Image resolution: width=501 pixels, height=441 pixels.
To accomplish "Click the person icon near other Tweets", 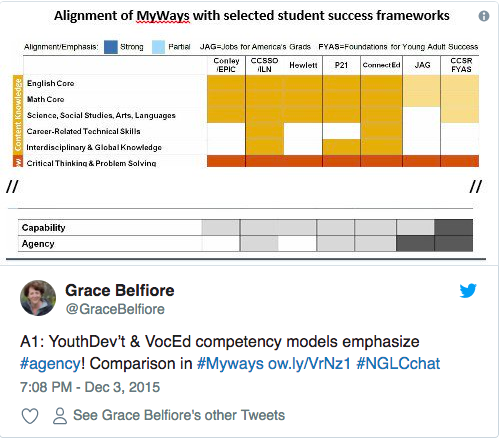I will coord(60,416).
